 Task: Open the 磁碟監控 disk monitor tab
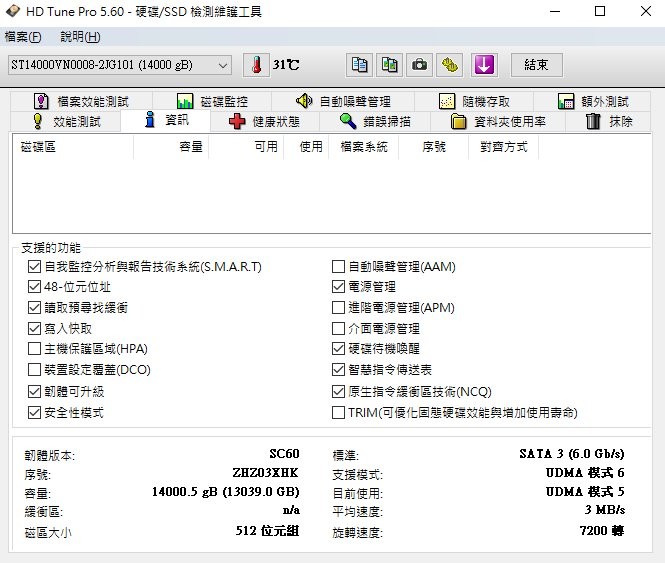pos(211,101)
